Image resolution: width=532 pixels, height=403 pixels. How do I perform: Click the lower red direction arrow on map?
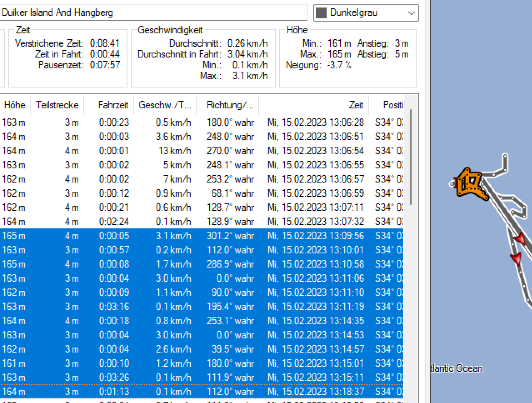point(516,259)
